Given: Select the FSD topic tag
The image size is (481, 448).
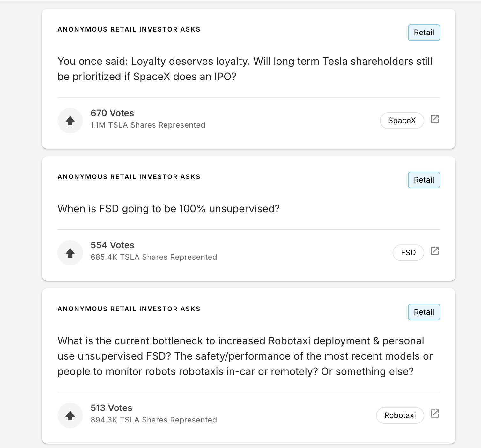Looking at the screenshot, I should [x=408, y=253].
